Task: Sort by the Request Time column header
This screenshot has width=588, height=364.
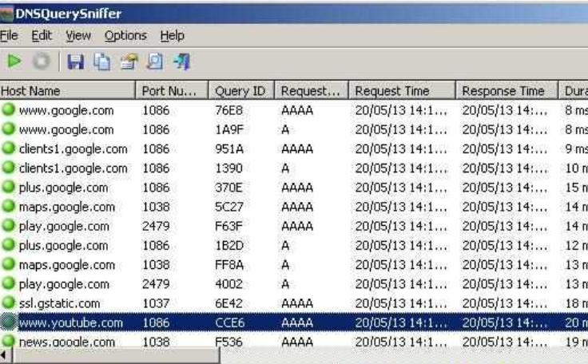Action: click(402, 91)
